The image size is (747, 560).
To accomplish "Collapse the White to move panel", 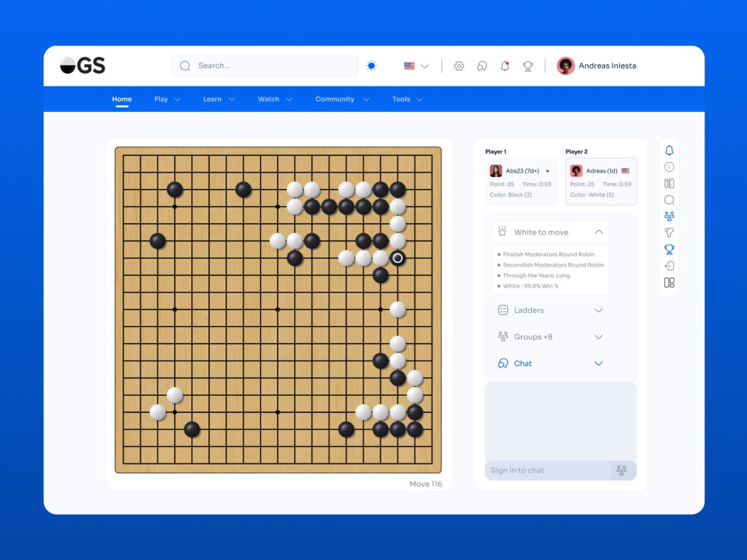I will pyautogui.click(x=598, y=231).
